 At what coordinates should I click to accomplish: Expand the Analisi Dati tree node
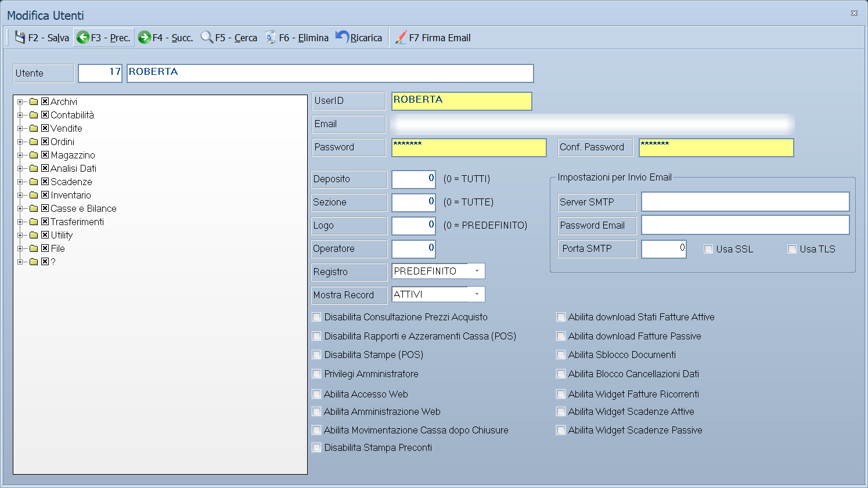coord(20,168)
